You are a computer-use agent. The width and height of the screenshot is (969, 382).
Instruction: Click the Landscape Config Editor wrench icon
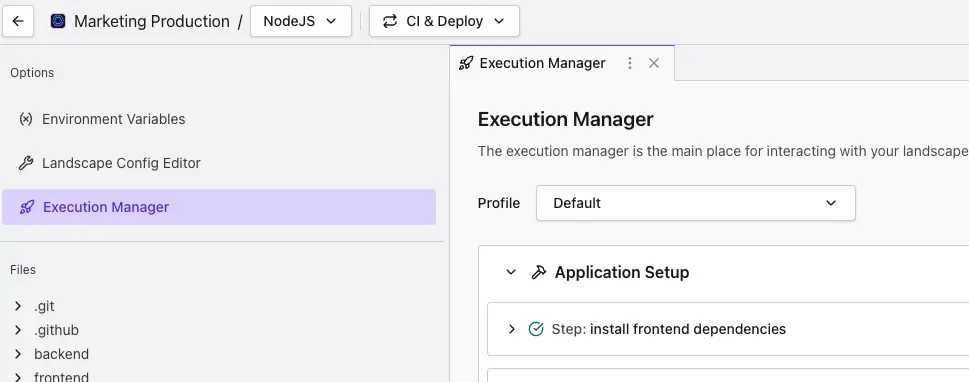point(25,163)
